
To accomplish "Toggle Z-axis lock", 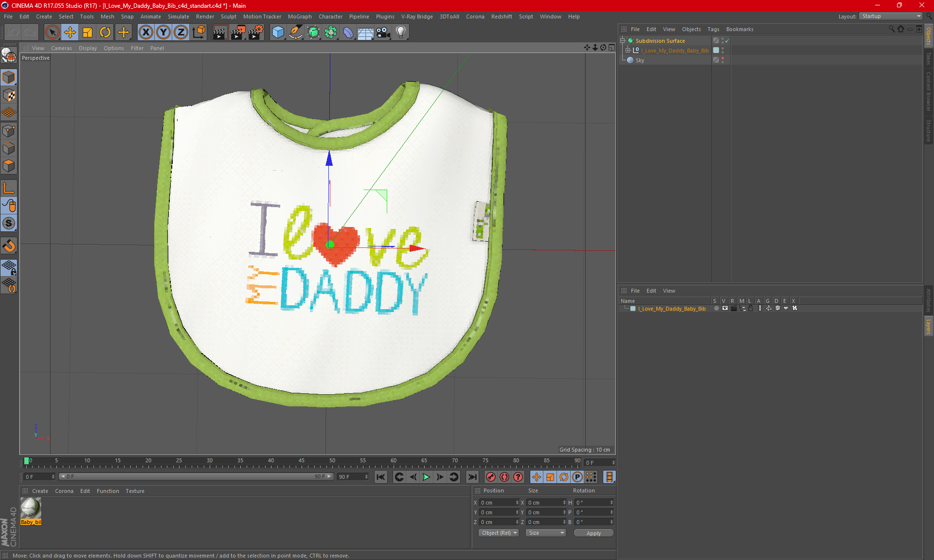I will (181, 33).
